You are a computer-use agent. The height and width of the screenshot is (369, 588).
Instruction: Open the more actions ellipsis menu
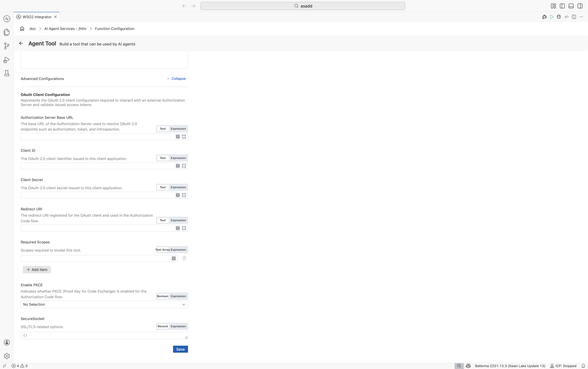point(581,17)
